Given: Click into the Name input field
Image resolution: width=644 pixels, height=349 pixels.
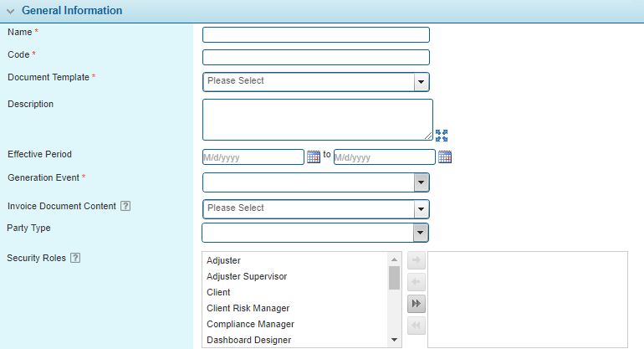Looking at the screenshot, I should click(x=315, y=34).
